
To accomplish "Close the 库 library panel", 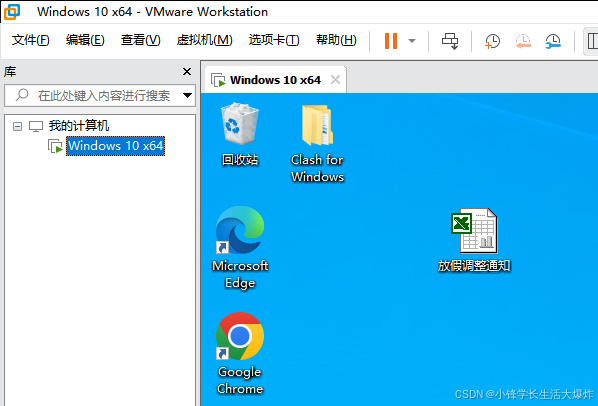I will coord(187,72).
